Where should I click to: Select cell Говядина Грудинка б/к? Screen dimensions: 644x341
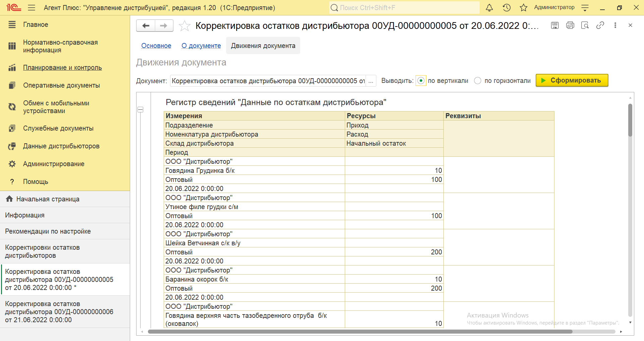(254, 170)
